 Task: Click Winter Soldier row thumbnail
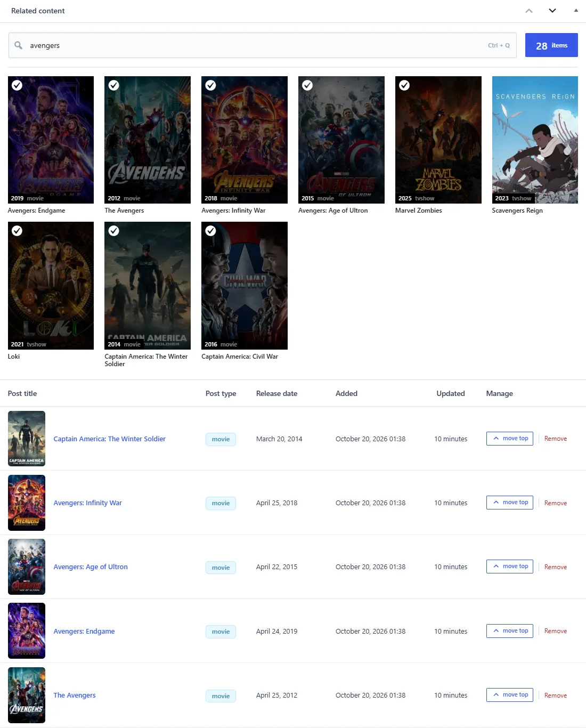[27, 439]
